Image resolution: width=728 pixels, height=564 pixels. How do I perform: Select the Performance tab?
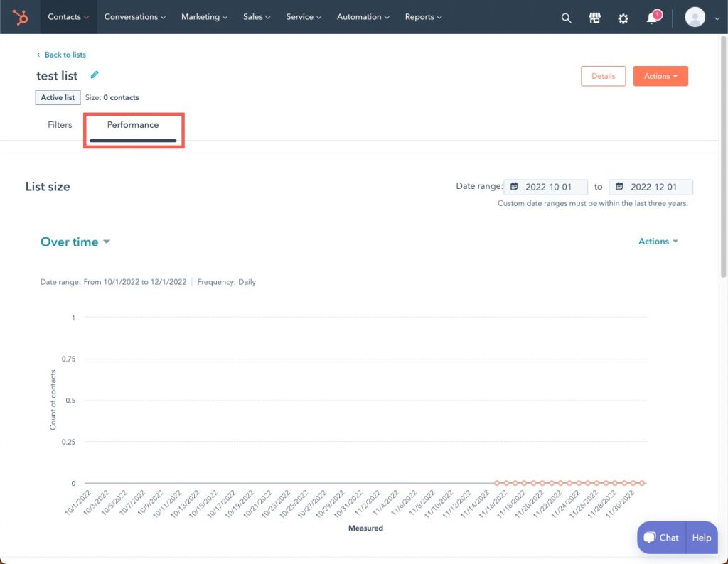132,124
